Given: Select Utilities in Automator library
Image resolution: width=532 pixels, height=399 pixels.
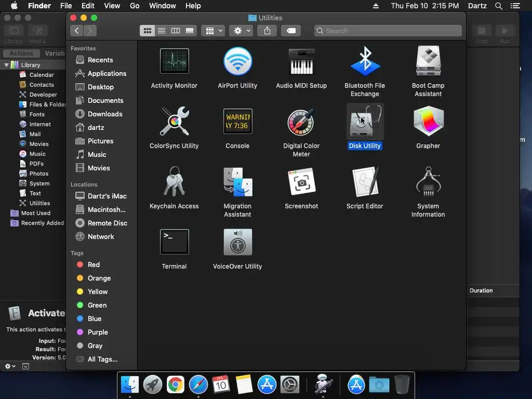Looking at the screenshot, I should click(x=35, y=203).
